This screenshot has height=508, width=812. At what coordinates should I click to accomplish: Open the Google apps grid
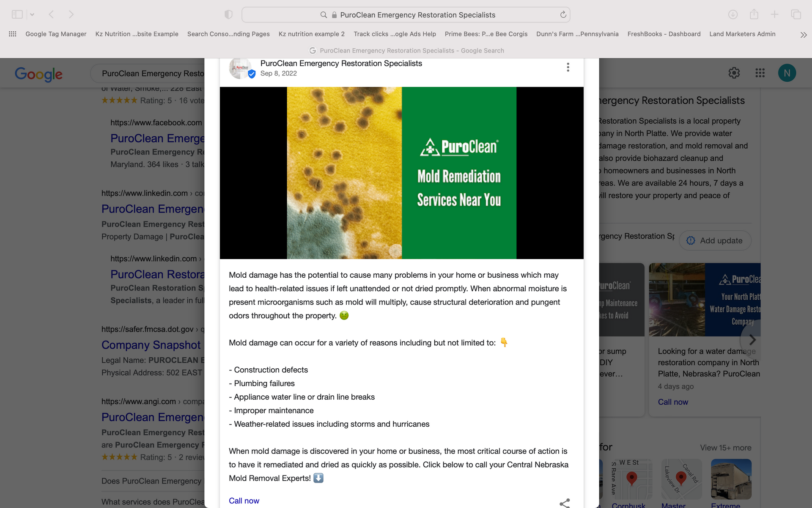point(760,73)
